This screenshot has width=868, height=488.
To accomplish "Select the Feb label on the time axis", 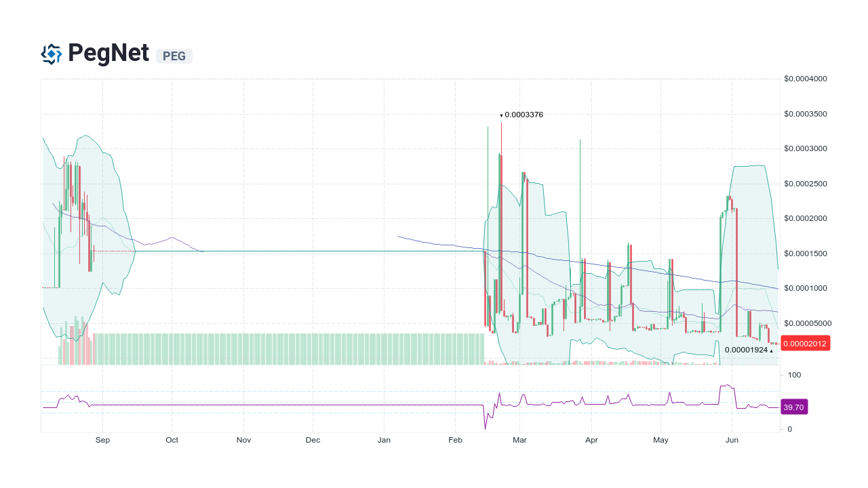I will pyautogui.click(x=455, y=440).
